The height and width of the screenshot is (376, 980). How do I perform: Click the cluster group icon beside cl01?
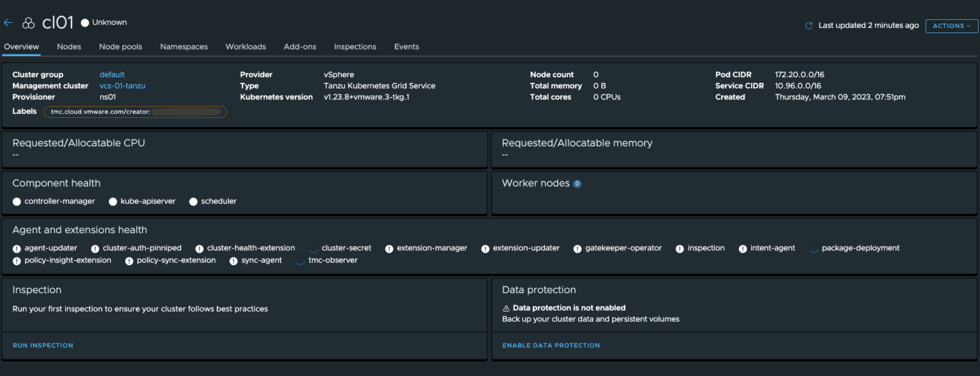[x=28, y=22]
